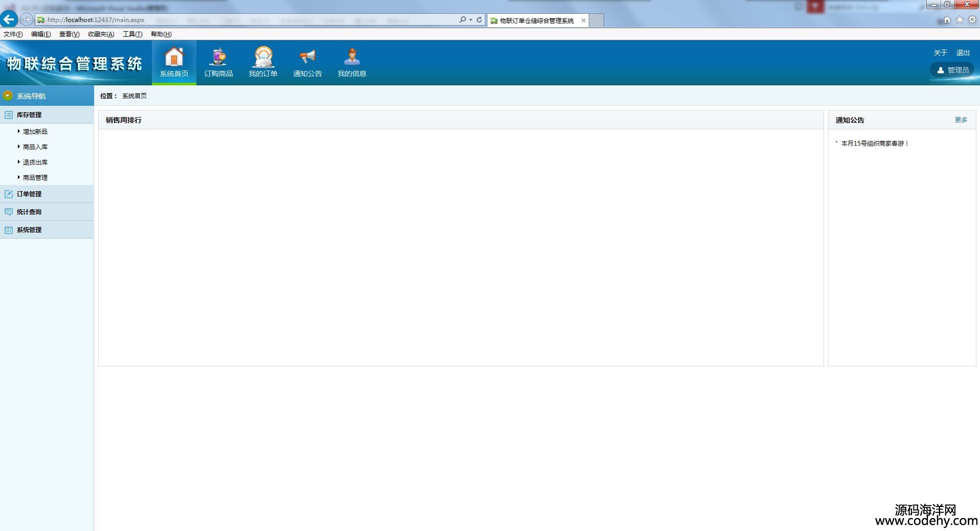Click the 关于 link

[x=941, y=53]
